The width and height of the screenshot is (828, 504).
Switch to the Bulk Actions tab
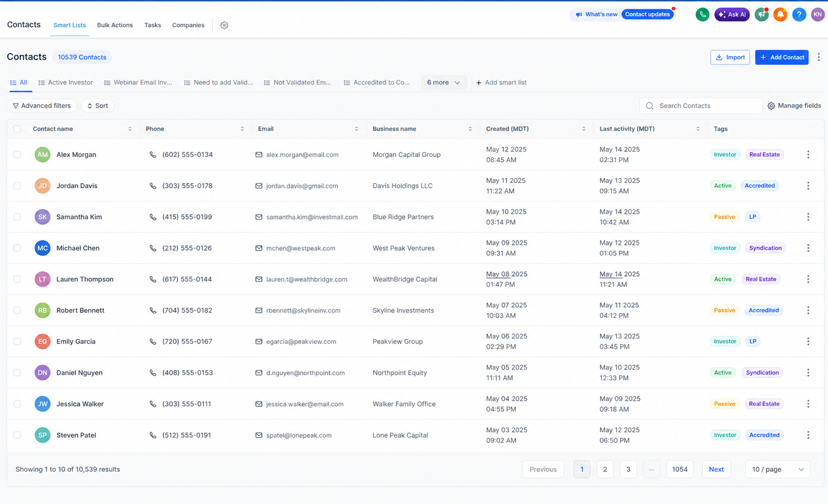click(x=115, y=25)
